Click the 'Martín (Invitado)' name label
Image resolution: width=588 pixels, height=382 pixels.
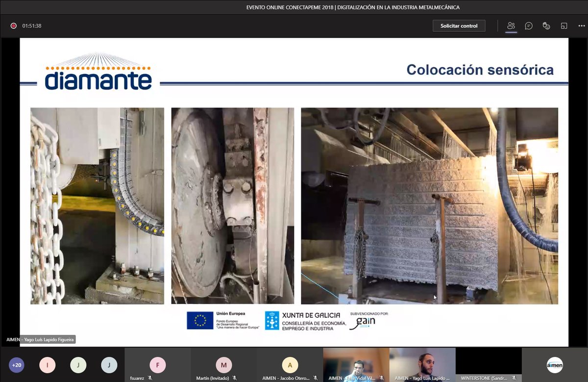pos(213,378)
